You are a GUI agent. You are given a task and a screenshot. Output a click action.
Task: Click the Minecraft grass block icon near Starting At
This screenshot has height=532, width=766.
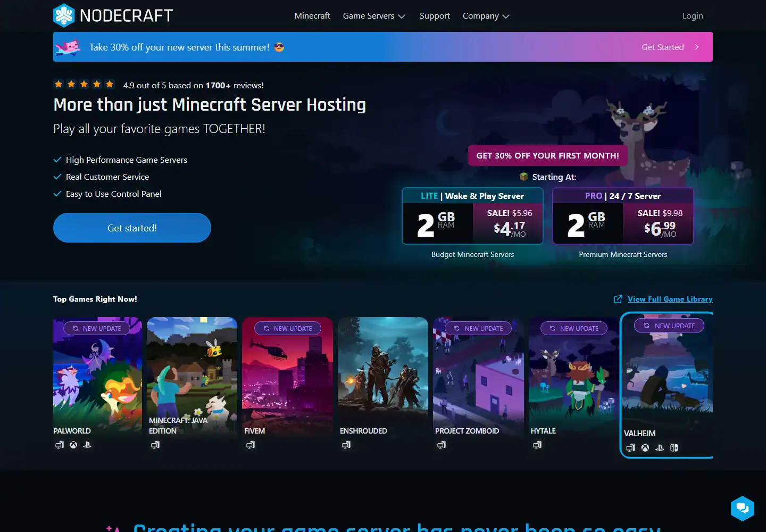(524, 177)
